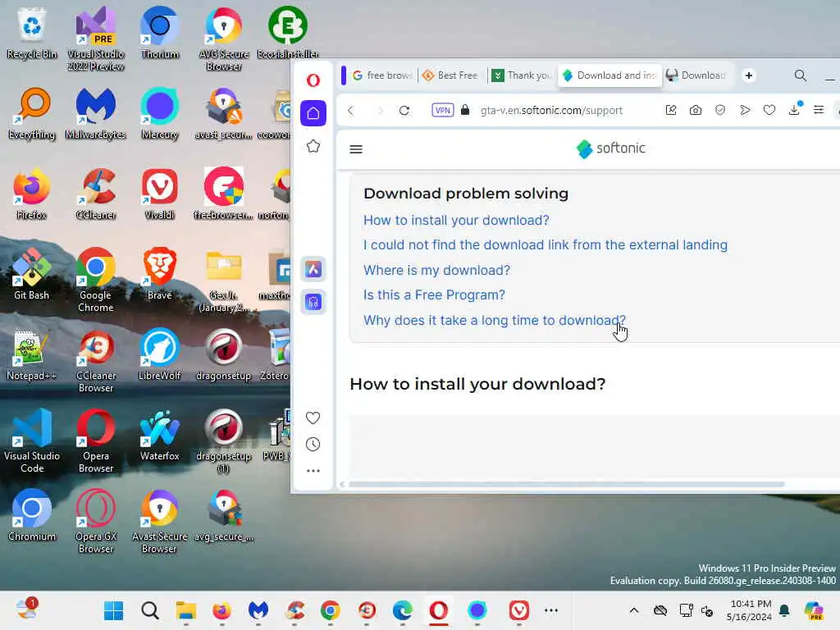Click the padlock site security icon

tap(465, 111)
